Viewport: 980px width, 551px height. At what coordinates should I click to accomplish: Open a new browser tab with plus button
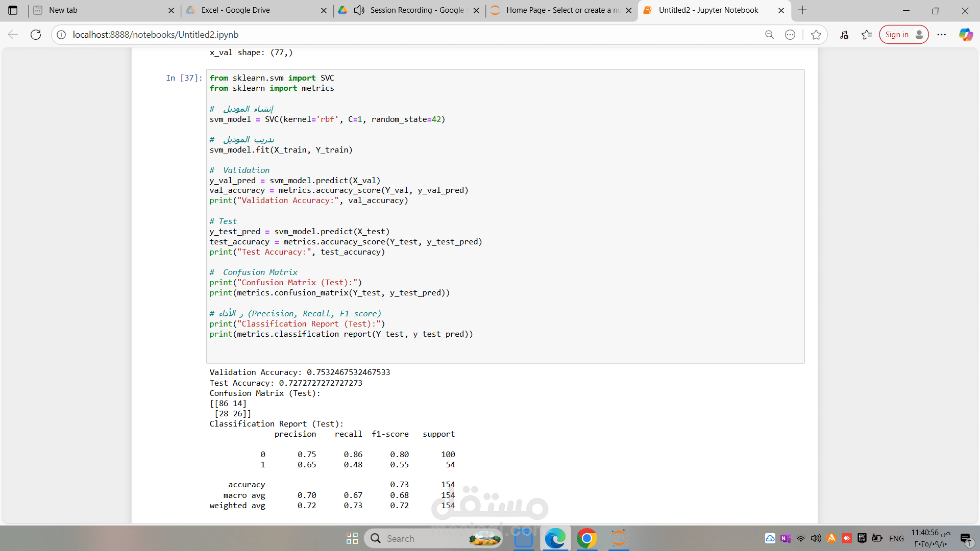pos(802,10)
